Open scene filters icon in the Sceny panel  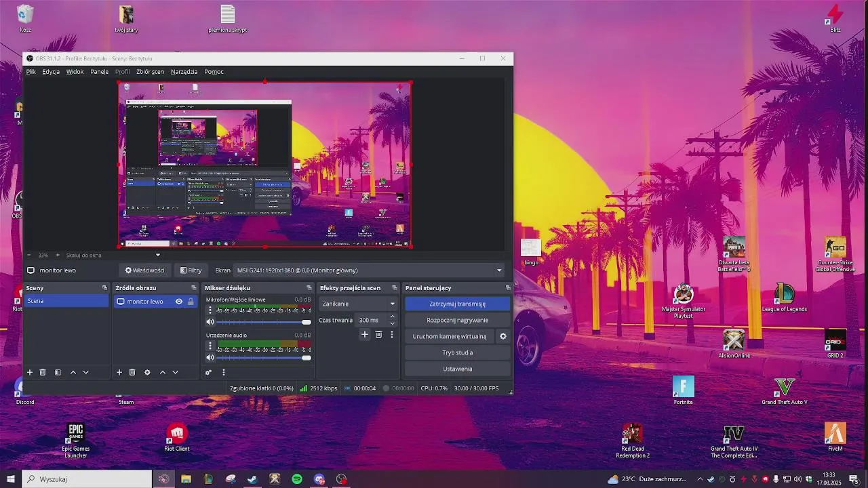[58, 372]
